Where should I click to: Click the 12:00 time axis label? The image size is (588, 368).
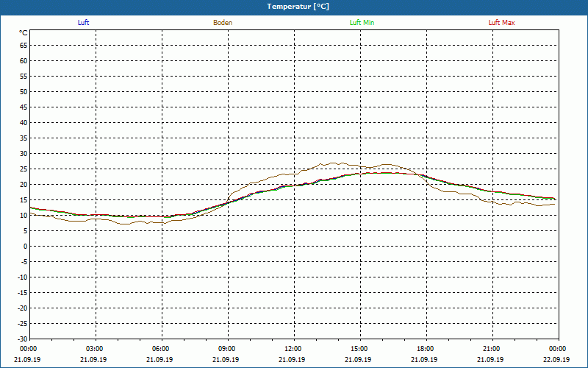(293, 349)
